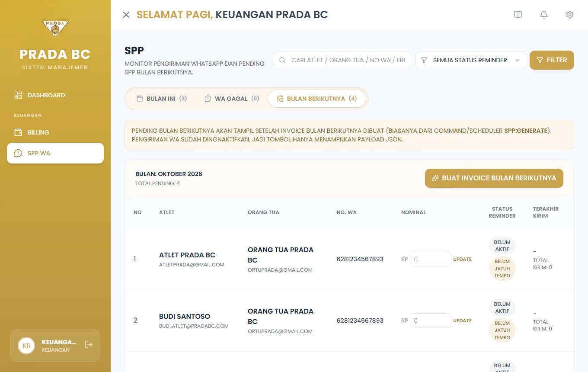Click the name Atlet Prada BC

tap(187, 255)
